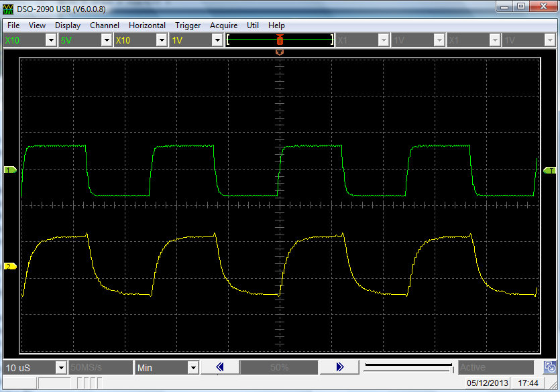This screenshot has width=560, height=392.
Task: Open the CH1 probe X10 dropdown
Action: 50,40
